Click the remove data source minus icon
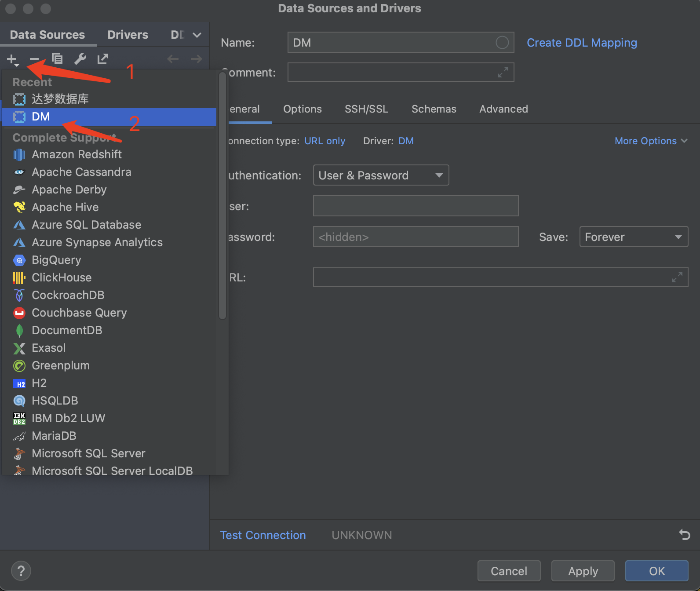This screenshot has height=591, width=700. [x=34, y=59]
